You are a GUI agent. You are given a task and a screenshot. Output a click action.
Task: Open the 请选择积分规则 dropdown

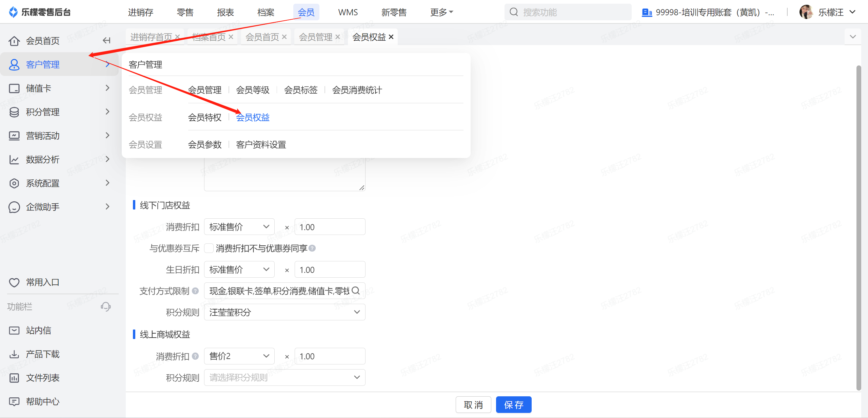pos(284,377)
